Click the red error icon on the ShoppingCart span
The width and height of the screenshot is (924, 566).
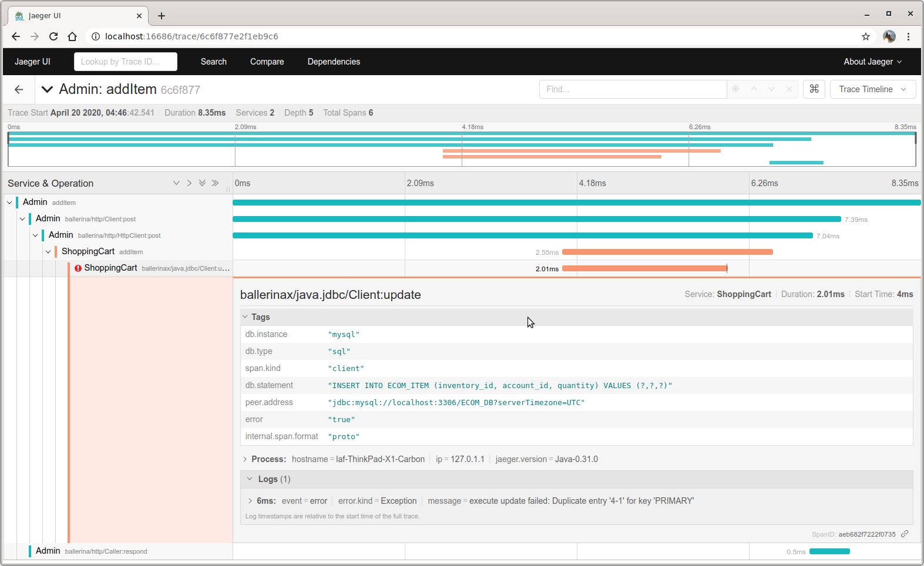pos(78,268)
